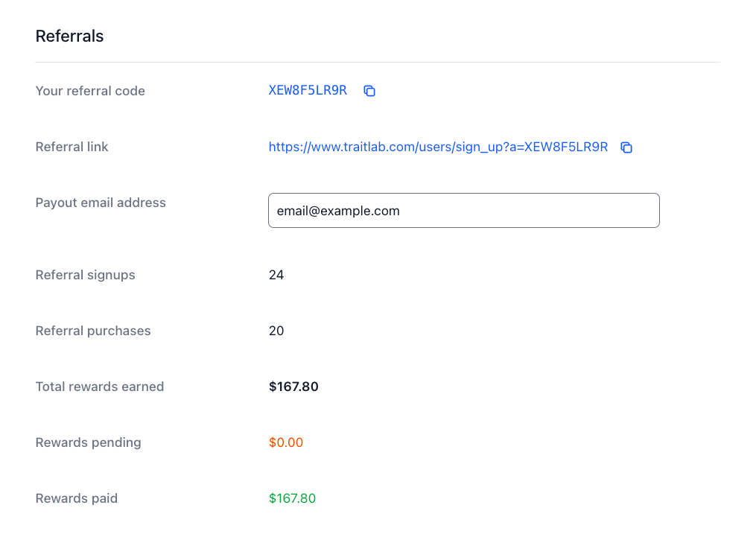Click the "Referral link" label
756x540 pixels.
[72, 147]
